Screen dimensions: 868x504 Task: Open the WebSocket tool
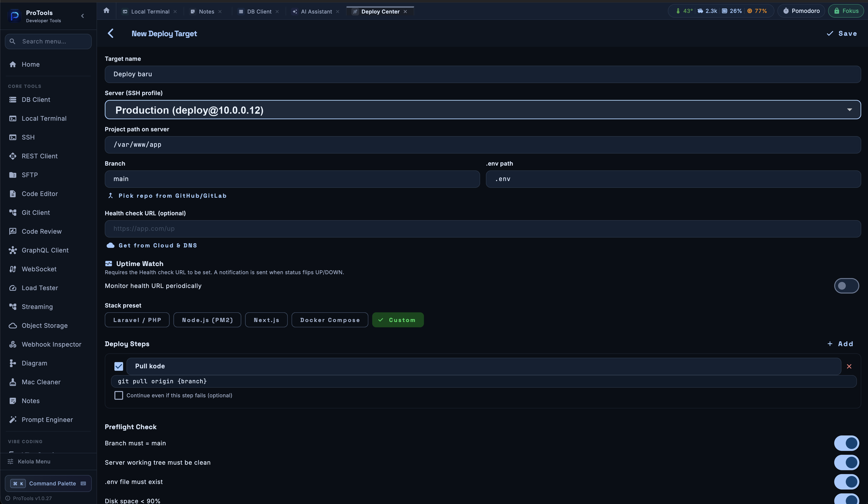tap(48, 269)
